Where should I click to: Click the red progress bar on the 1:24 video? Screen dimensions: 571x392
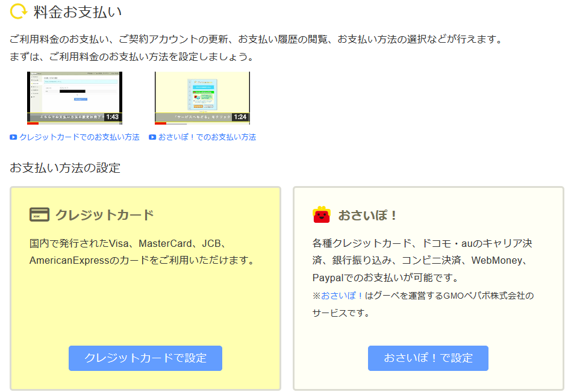pyautogui.click(x=160, y=123)
